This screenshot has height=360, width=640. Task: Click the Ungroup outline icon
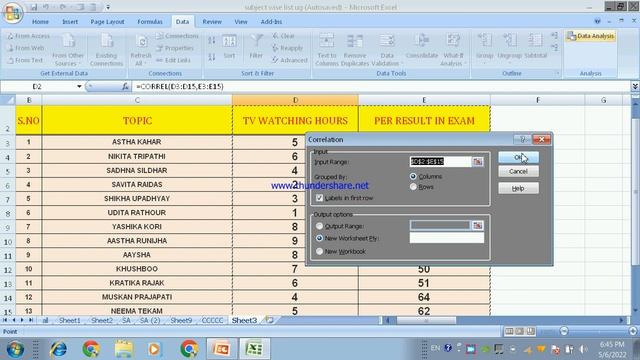509,47
